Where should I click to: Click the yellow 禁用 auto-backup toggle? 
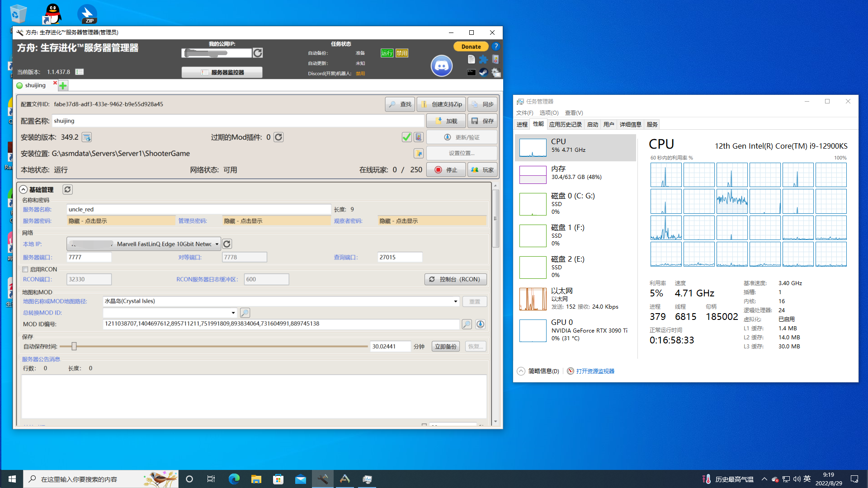[x=402, y=53]
